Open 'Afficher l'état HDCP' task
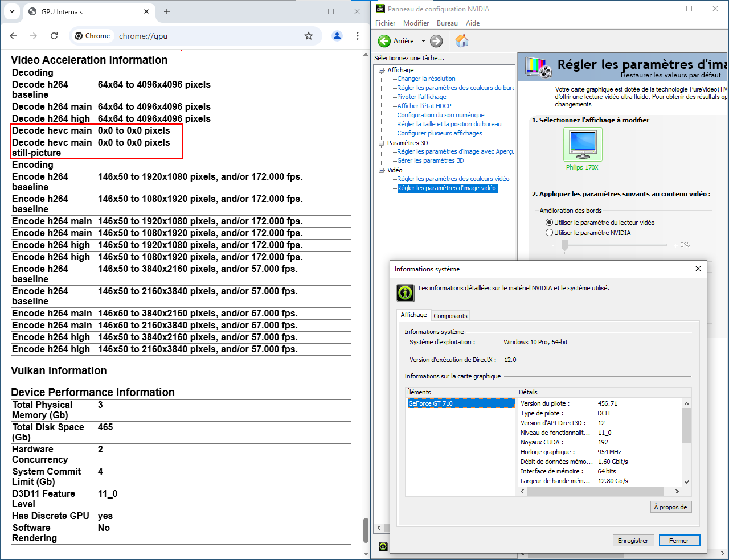 click(x=424, y=106)
